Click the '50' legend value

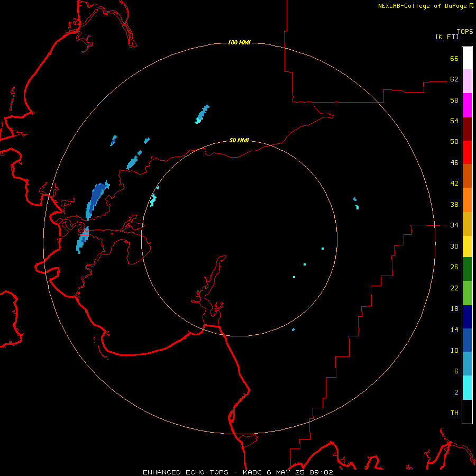point(454,142)
